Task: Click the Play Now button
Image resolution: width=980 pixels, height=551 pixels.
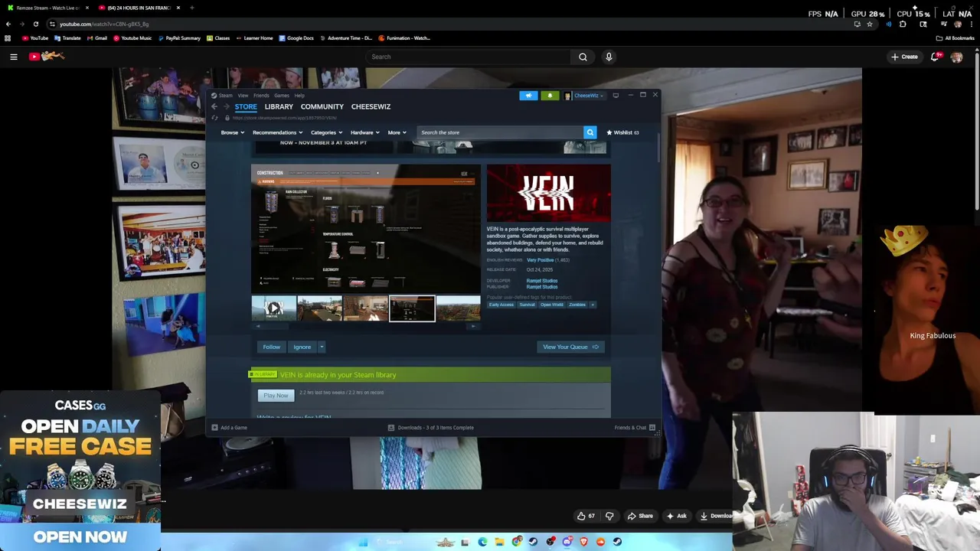Action: 276,396
